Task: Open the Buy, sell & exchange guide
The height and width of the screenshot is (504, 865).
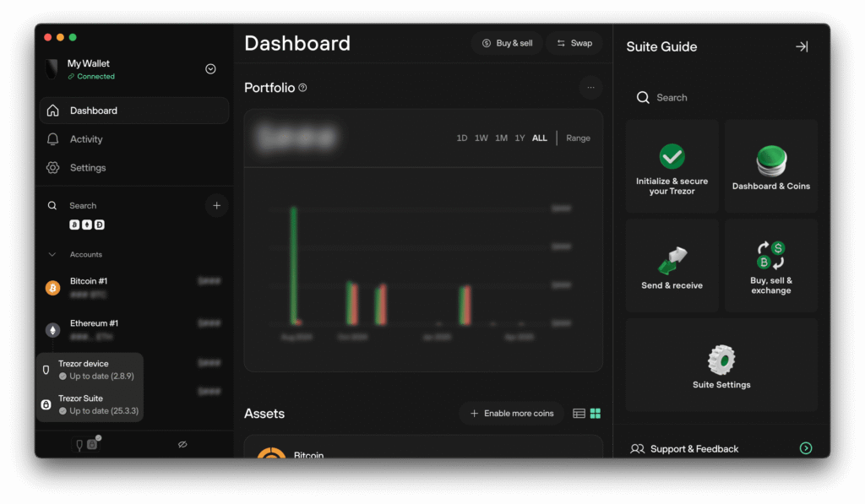Action: 770,265
